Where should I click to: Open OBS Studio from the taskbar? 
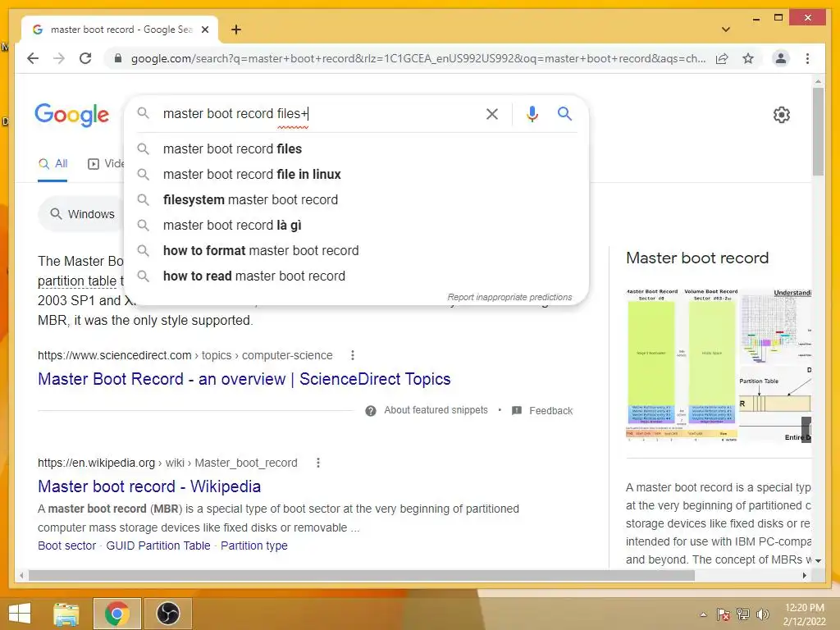coord(167,614)
